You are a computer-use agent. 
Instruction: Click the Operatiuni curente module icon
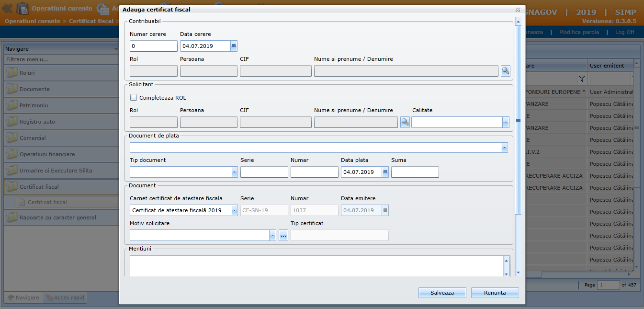pyautogui.click(x=23, y=9)
